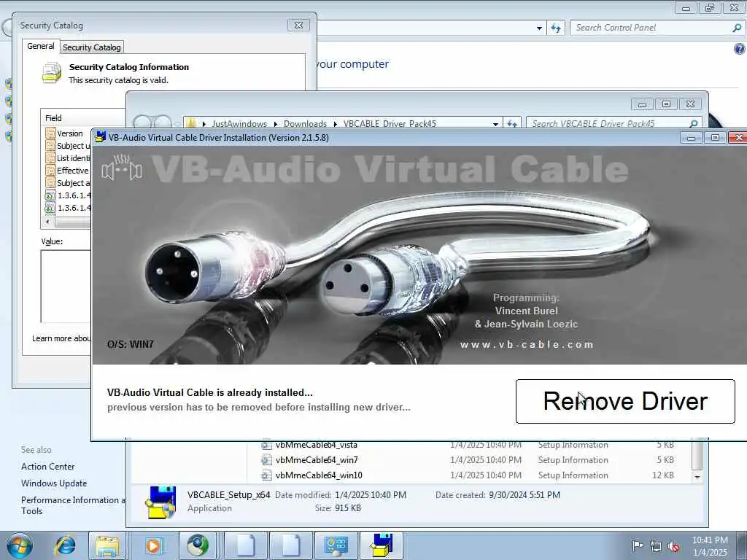
Task: Select the General tab in Security Catalog
Action: tap(41, 46)
